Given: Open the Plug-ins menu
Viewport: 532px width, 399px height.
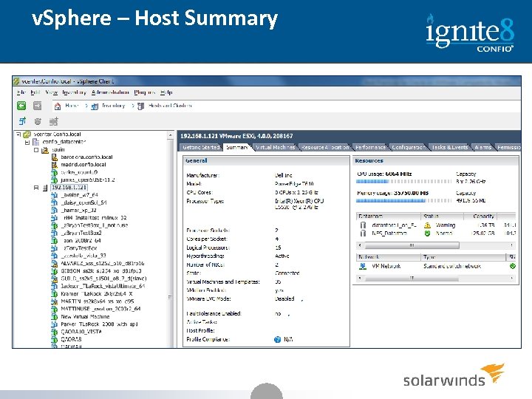Looking at the screenshot, I should point(145,92).
